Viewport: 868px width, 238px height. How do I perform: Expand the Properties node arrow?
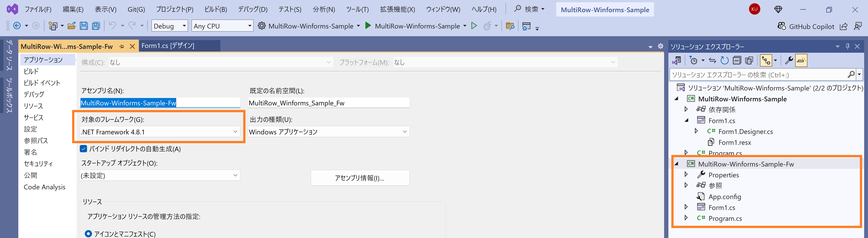point(686,175)
